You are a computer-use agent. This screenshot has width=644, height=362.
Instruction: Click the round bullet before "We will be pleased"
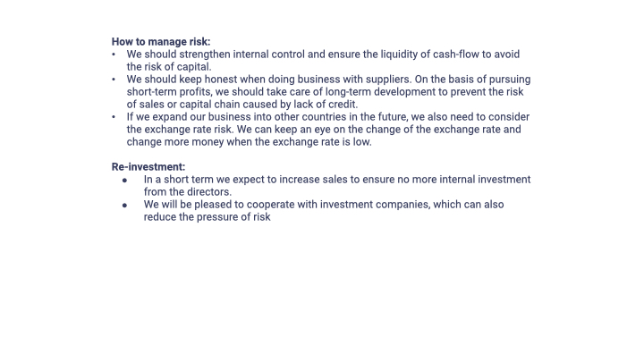[x=125, y=206]
